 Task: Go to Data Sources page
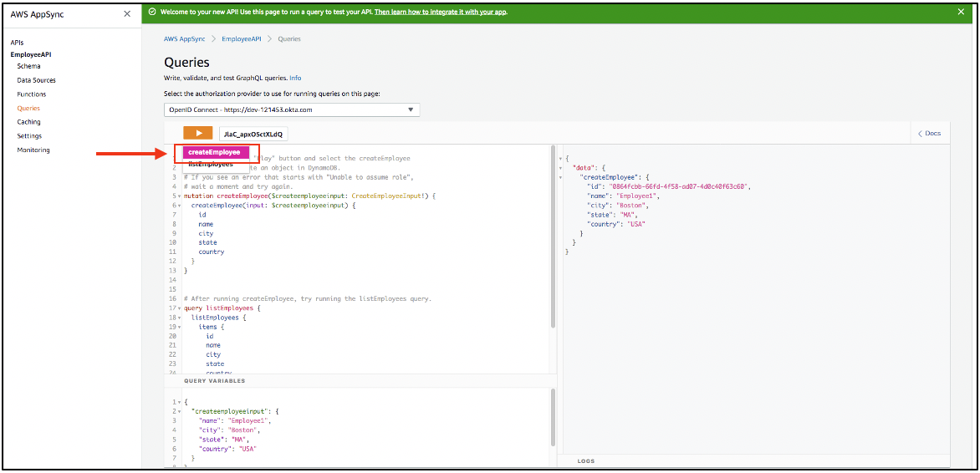pyautogui.click(x=37, y=80)
